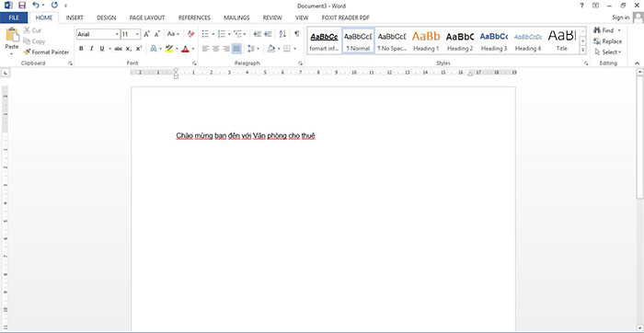Clear all formatting with the eraser icon
Viewport: 644px width, 333px height.
click(x=190, y=34)
